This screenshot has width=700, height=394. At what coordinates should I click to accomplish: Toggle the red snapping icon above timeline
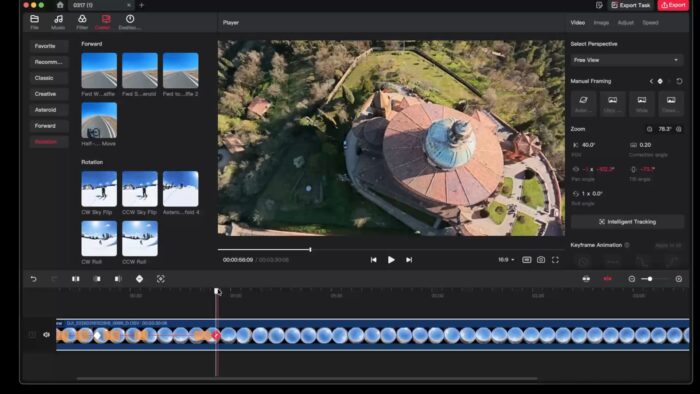pos(608,279)
